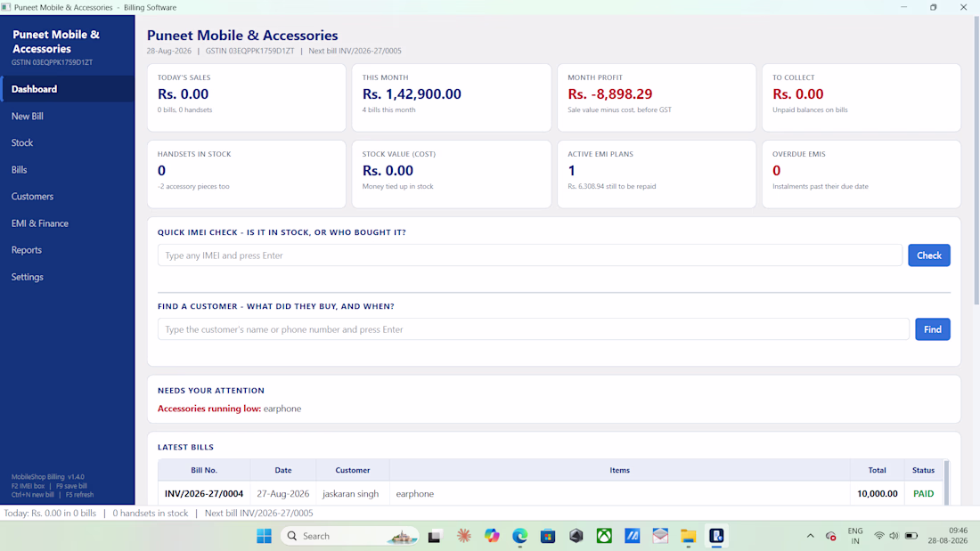Viewport: 980px width, 551px height.
Task: Click the PAID status cell
Action: (923, 493)
